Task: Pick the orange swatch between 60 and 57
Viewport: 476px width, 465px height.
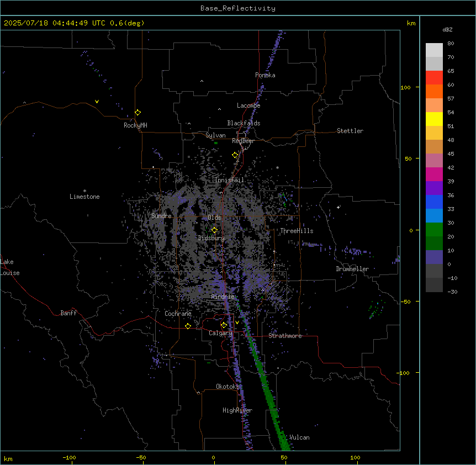Action: (x=434, y=91)
